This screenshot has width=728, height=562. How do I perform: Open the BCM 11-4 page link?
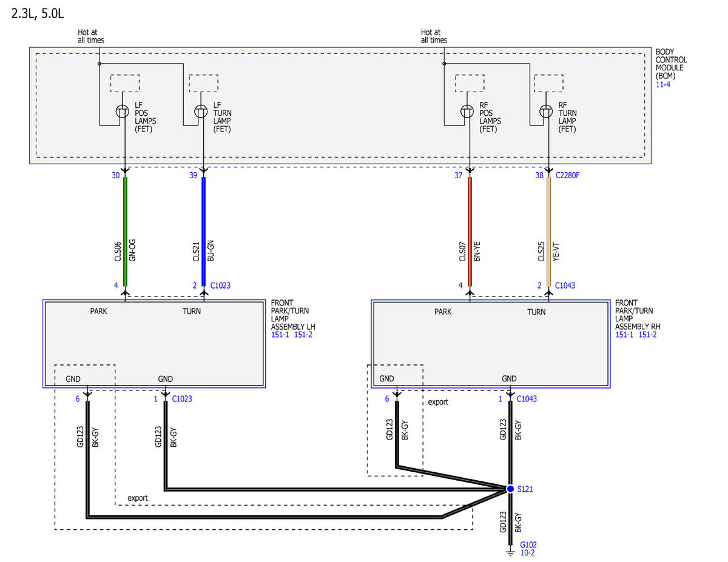coord(663,84)
